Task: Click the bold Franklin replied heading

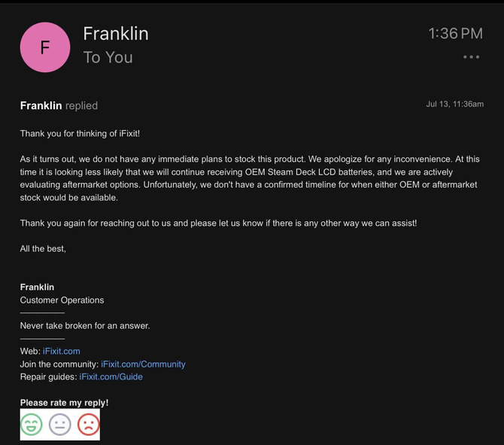Action: [x=59, y=105]
